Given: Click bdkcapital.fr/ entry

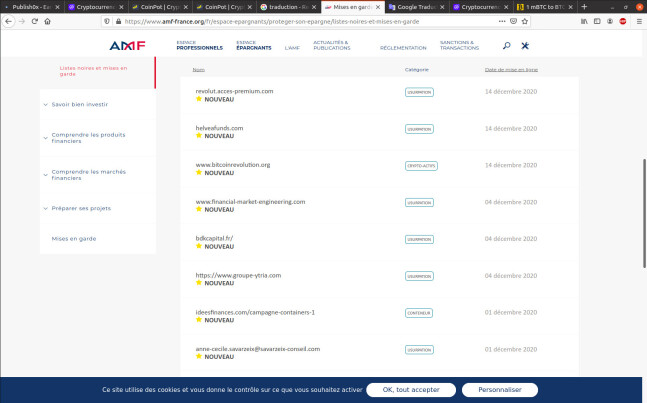Looking at the screenshot, I should [x=214, y=238].
